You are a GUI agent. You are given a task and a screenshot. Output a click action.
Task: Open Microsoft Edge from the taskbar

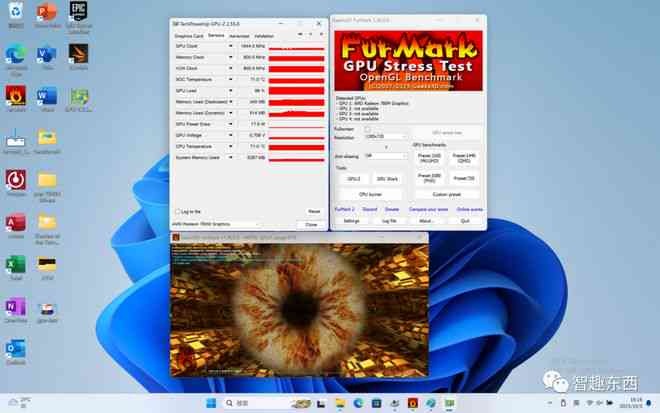(x=358, y=403)
